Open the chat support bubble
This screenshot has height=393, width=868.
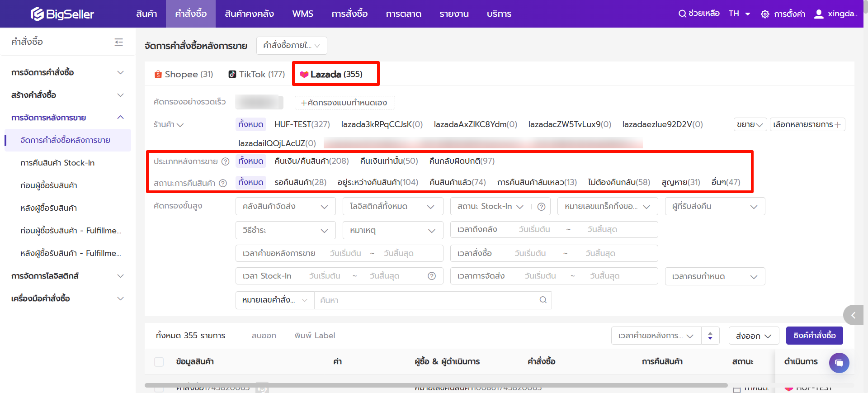[x=839, y=363]
